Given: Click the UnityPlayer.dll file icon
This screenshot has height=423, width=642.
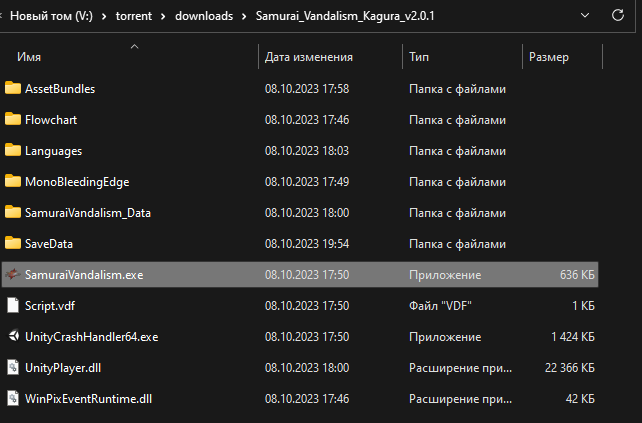Looking at the screenshot, I should (x=13, y=367).
